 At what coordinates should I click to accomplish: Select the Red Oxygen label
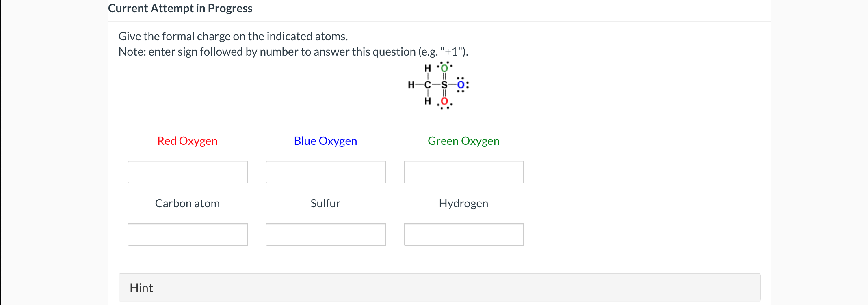[187, 141]
